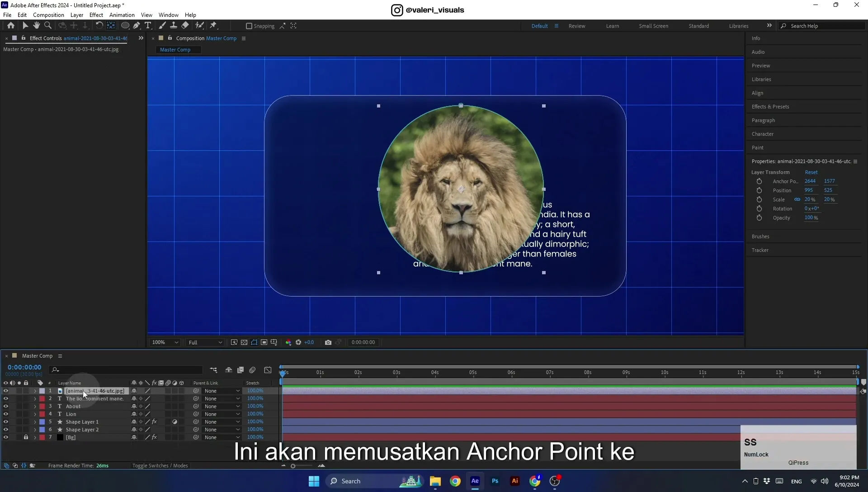868x492 pixels.
Task: Open the Show Channel color menu
Action: [288, 342]
